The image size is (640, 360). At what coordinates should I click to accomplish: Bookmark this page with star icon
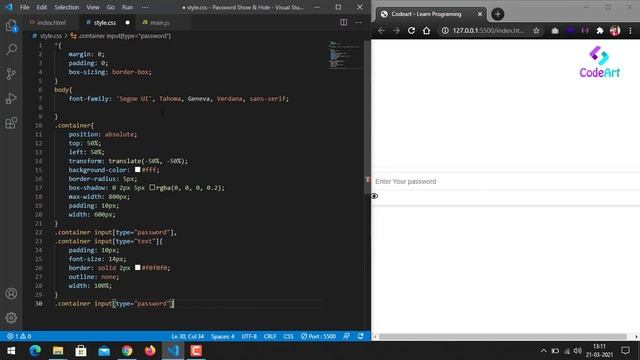(536, 31)
